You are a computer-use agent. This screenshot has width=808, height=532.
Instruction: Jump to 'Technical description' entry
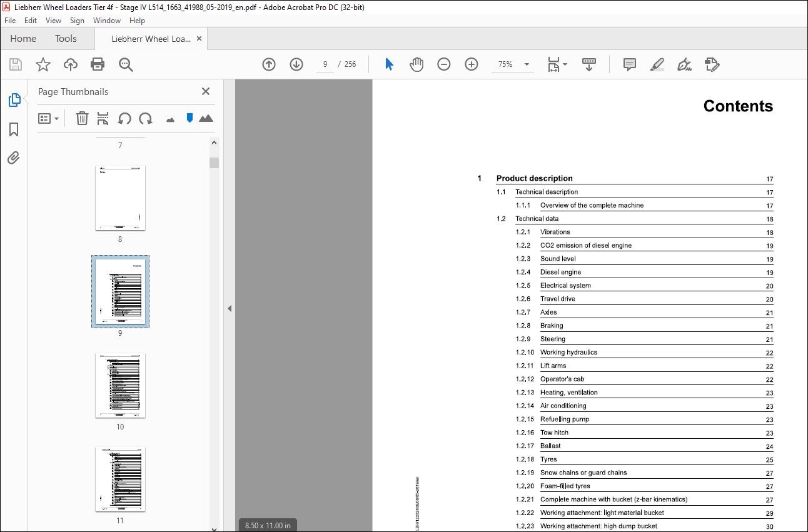pyautogui.click(x=547, y=192)
